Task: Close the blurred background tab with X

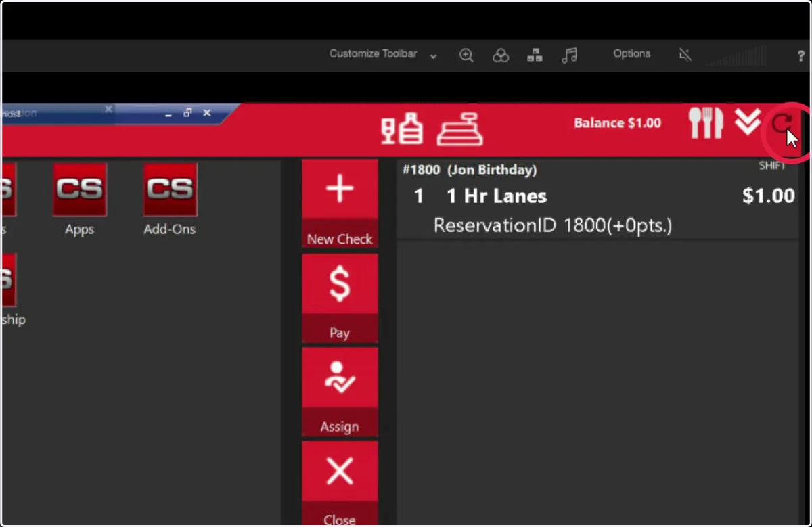Action: coord(108,109)
